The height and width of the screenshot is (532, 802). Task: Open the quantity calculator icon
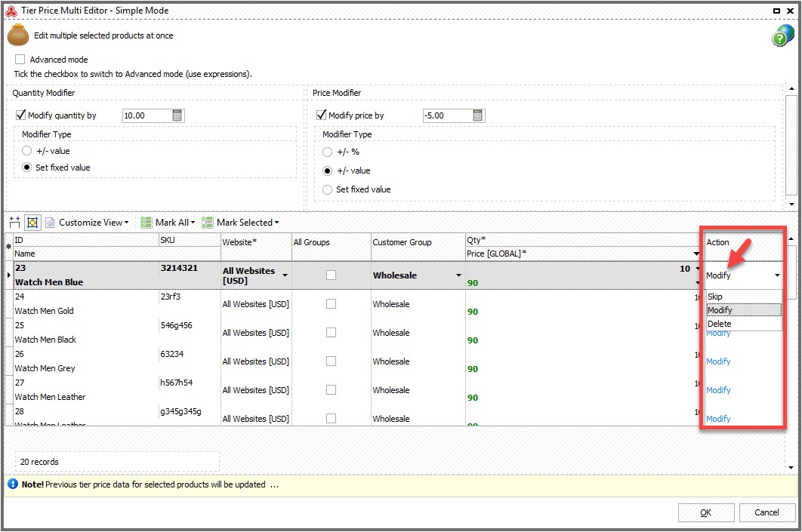point(177,115)
